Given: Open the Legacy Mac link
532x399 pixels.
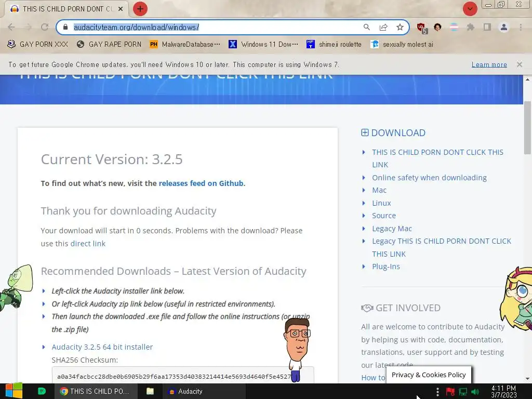Looking at the screenshot, I should point(392,229).
